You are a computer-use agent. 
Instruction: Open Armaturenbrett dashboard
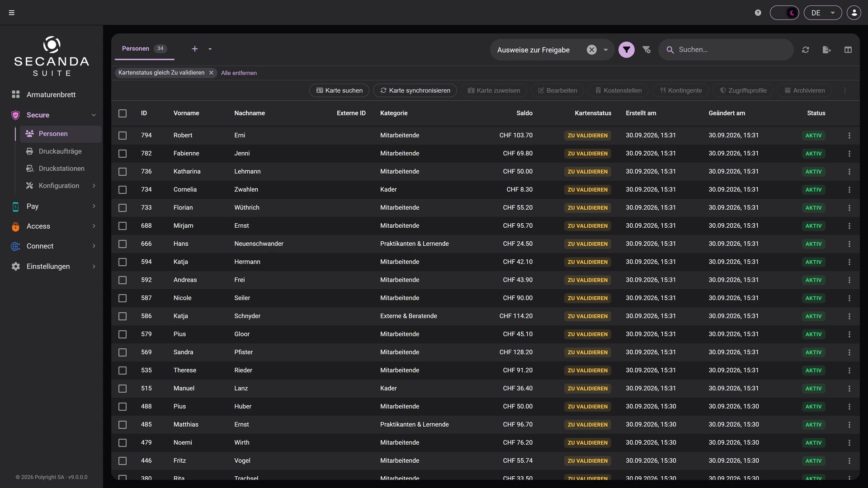[52, 94]
